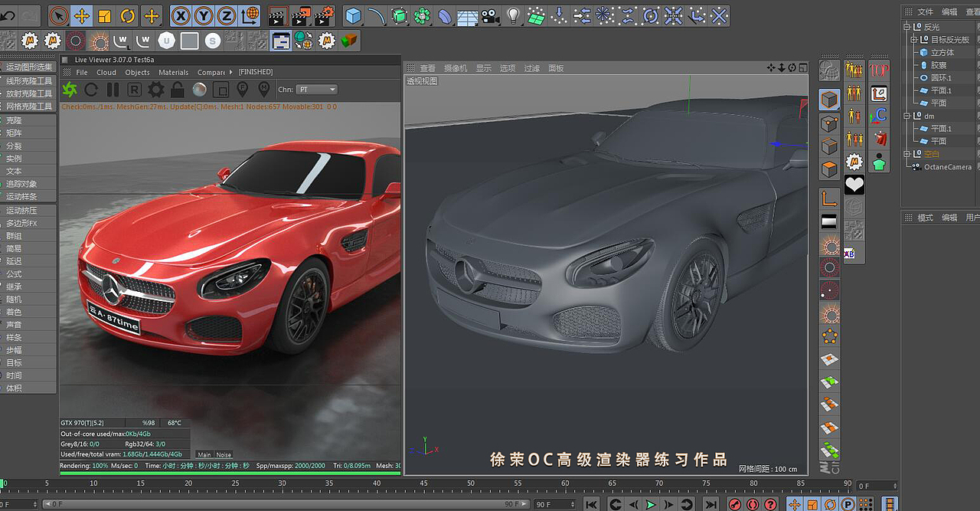Toggle clay mode sphere in Live Viewer
This screenshot has width=980, height=511.
pyautogui.click(x=199, y=90)
